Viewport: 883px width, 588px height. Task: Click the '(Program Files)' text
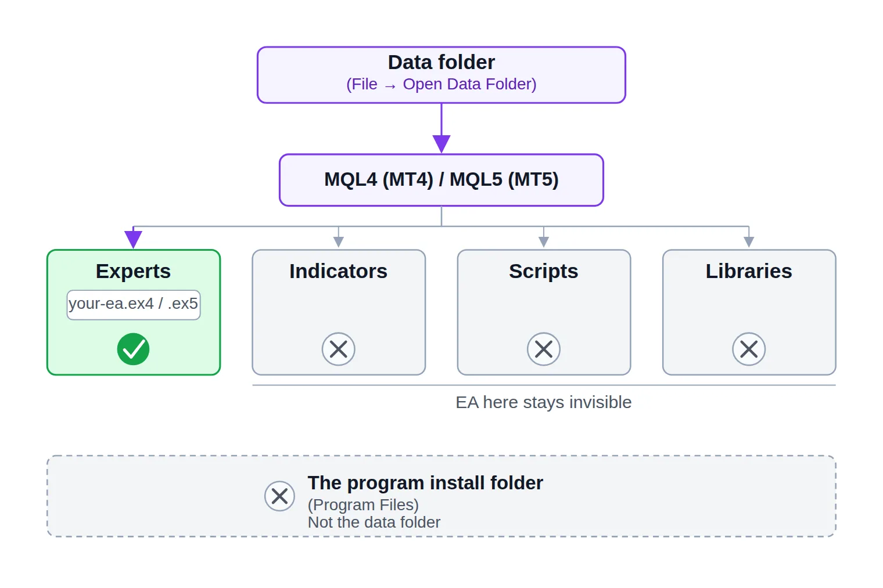363,504
